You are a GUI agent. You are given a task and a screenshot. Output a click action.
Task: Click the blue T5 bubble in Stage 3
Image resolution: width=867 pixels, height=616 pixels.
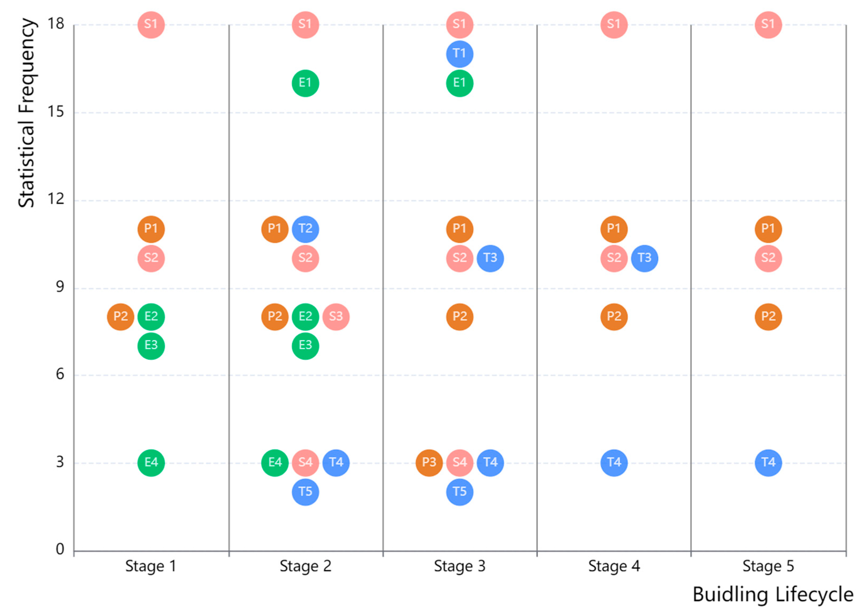pos(459,492)
